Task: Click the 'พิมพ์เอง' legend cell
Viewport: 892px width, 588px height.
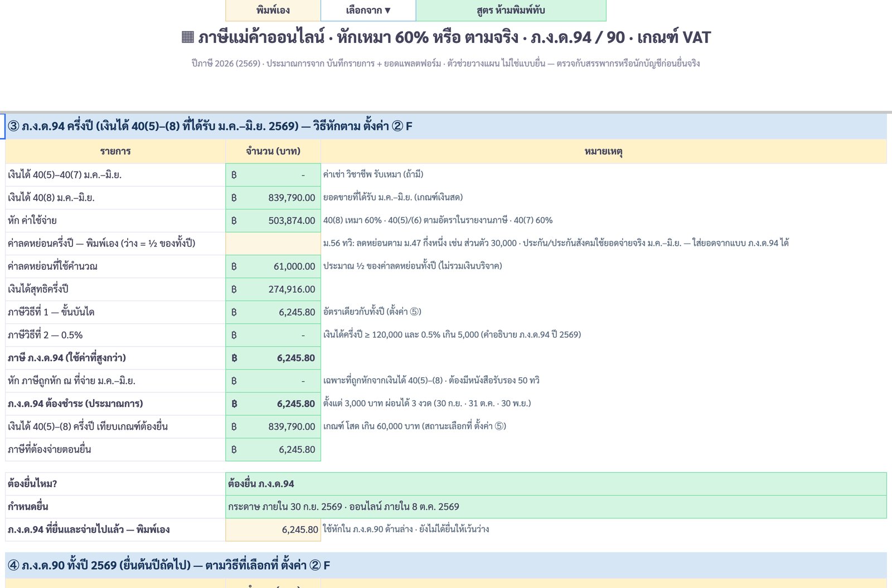Action: coord(273,10)
